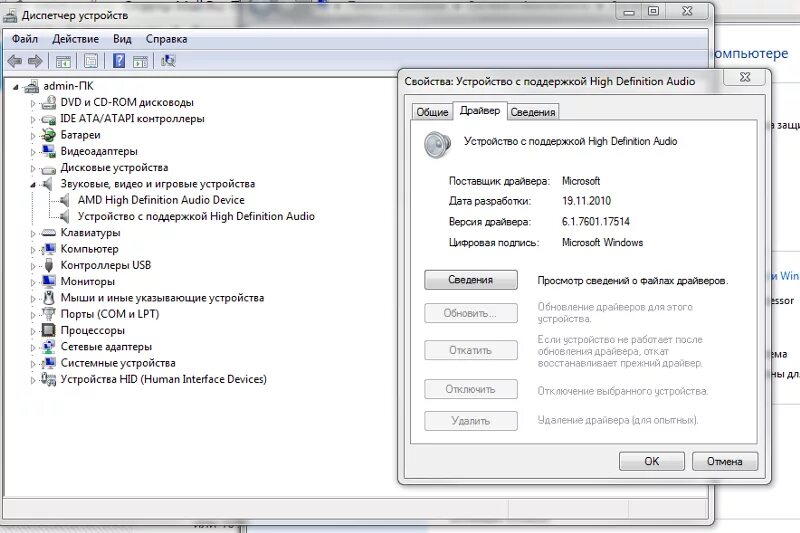Click the Отключить button
Screen dimensions: 800x533
(470, 389)
